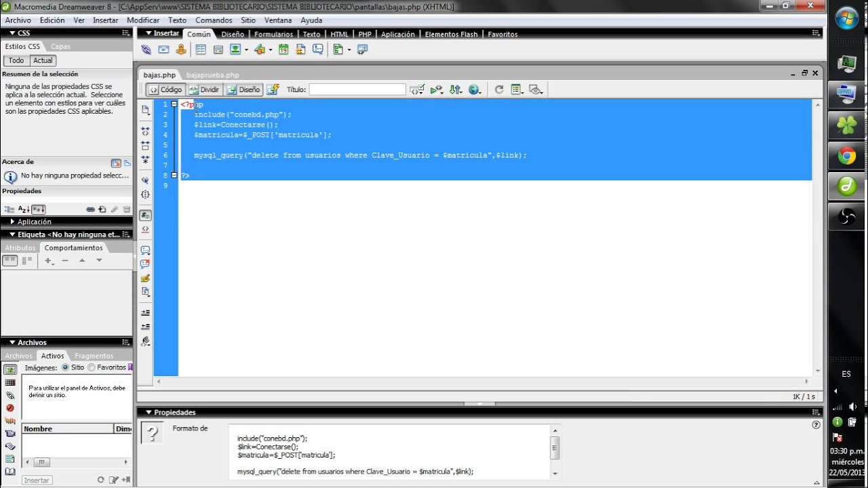Open the file management arrows menu
Screen dimensions: 868x488
point(456,89)
